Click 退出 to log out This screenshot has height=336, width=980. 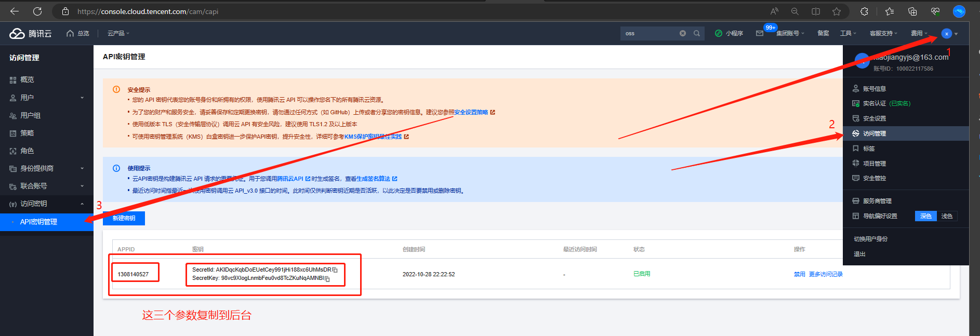(859, 254)
